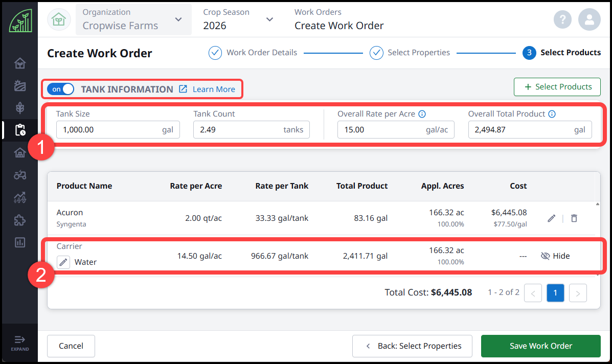Open Work Orders clipboard icon in sidebar
The width and height of the screenshot is (612, 364).
click(x=20, y=130)
